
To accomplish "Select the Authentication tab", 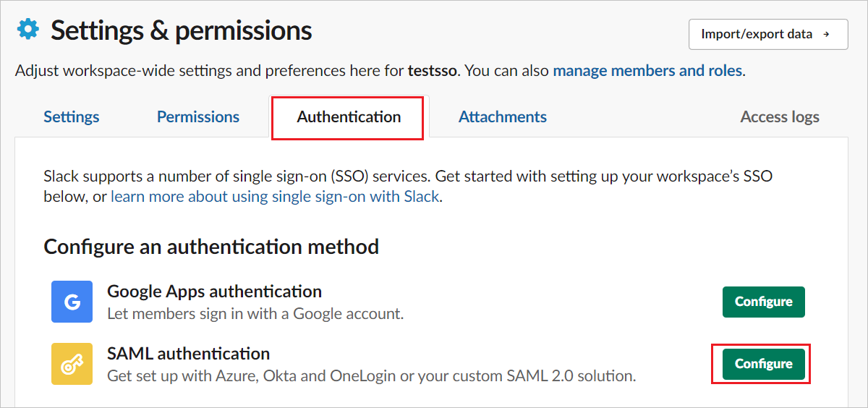I will click(x=349, y=117).
